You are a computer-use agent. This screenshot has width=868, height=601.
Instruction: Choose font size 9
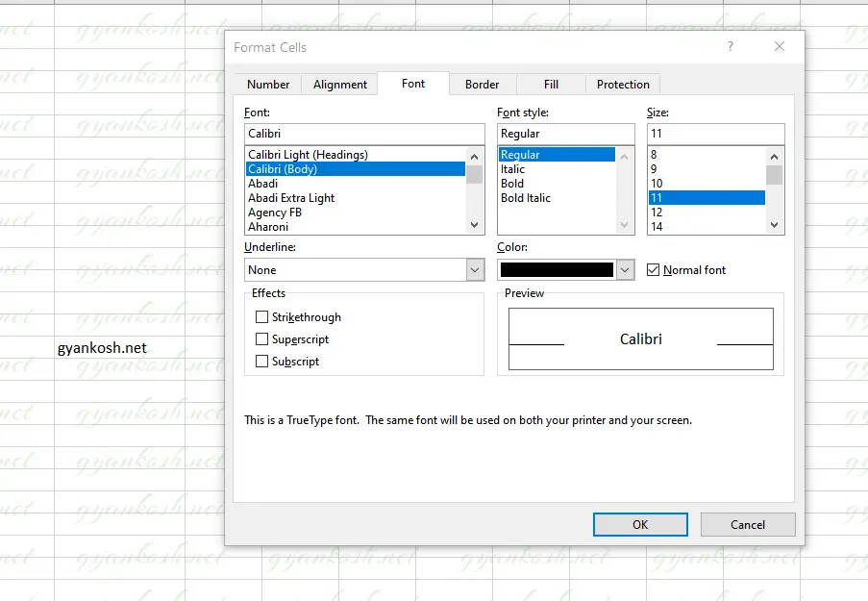coord(707,169)
